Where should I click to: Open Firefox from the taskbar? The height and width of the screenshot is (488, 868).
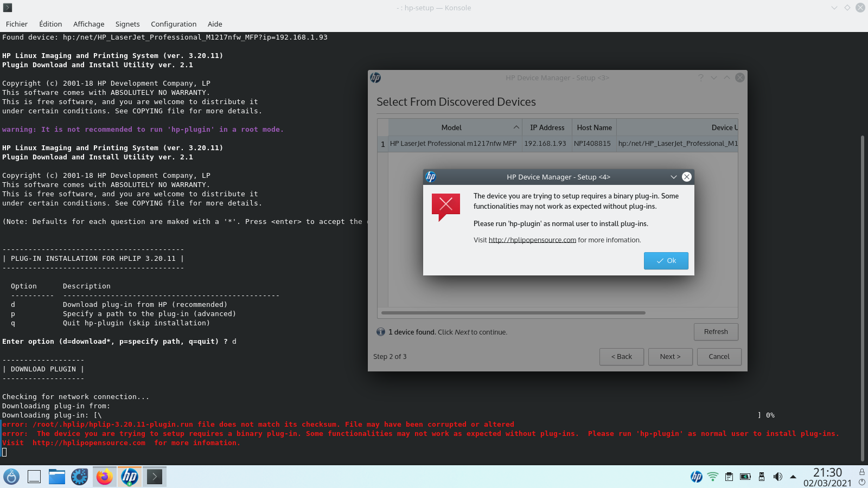pos(104,477)
